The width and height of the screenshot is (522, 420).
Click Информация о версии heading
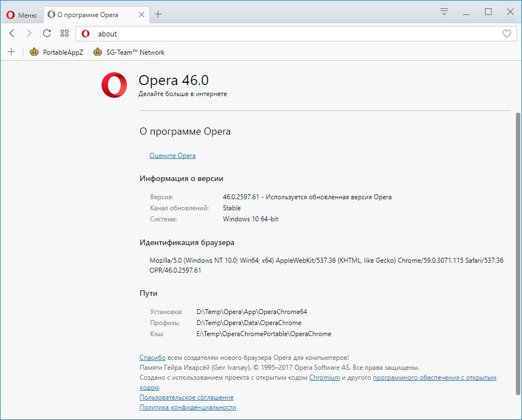pyautogui.click(x=182, y=178)
